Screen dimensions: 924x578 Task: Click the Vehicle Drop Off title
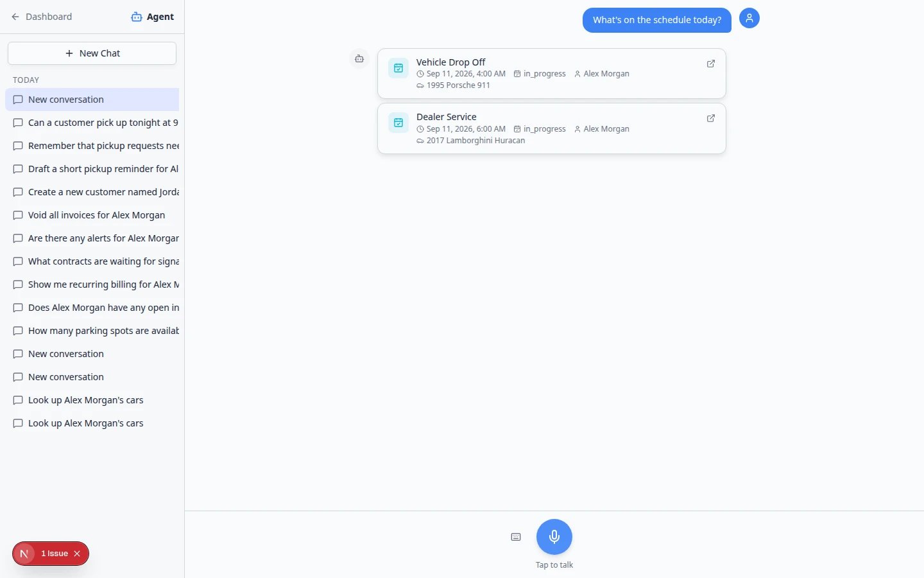450,62
